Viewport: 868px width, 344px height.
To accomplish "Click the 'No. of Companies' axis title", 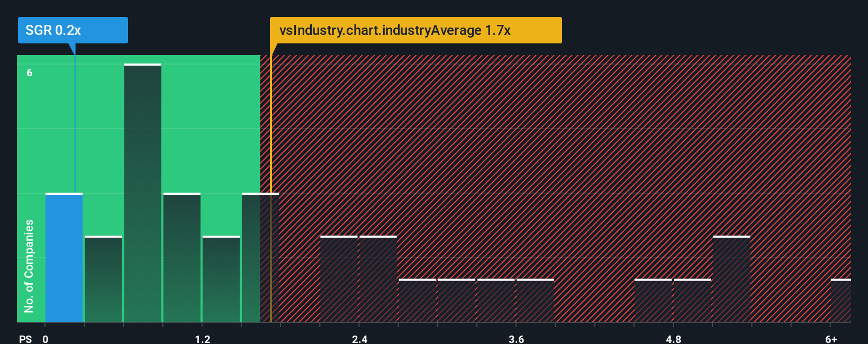I will (29, 266).
